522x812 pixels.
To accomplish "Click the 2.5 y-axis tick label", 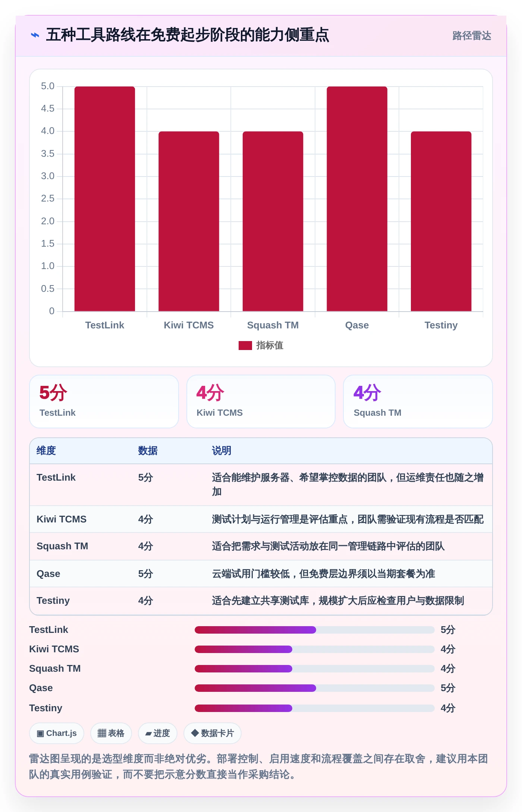I will (x=48, y=199).
